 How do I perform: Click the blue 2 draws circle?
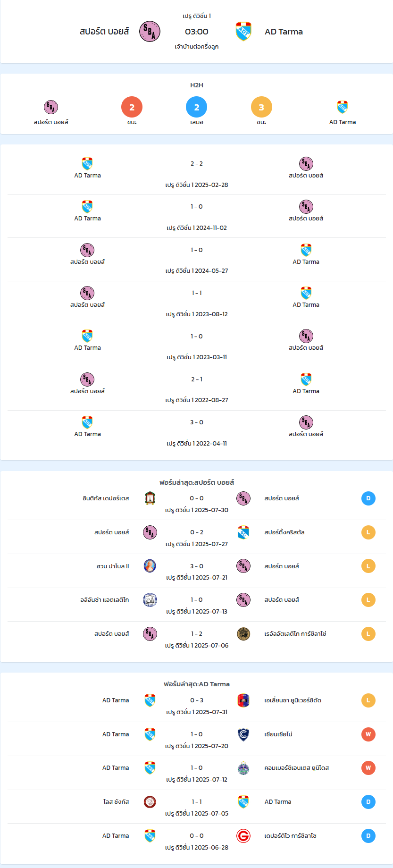click(x=197, y=107)
